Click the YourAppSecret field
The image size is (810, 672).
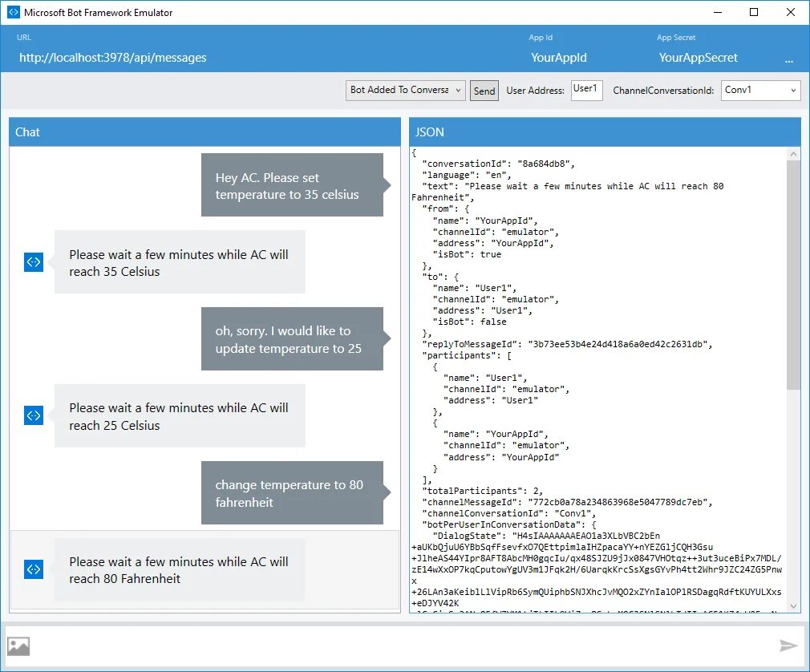pos(698,57)
